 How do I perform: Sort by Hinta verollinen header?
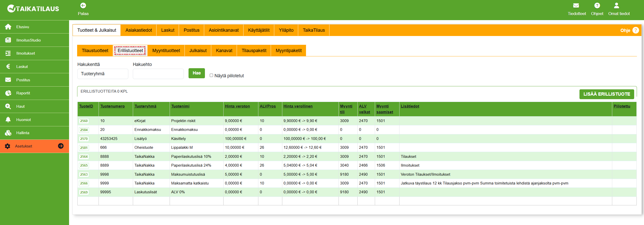298,106
